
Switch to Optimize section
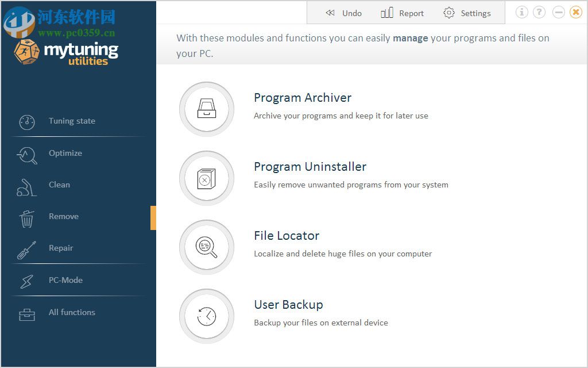pyautogui.click(x=65, y=153)
